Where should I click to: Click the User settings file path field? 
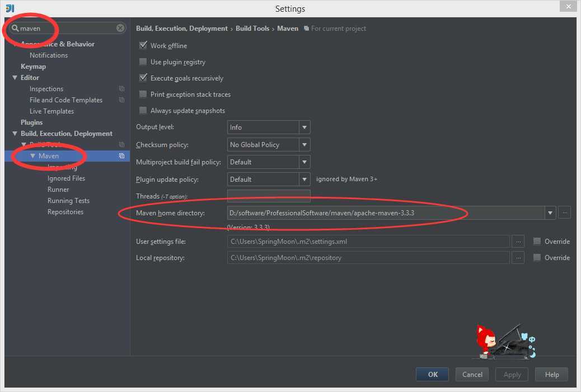(368, 242)
